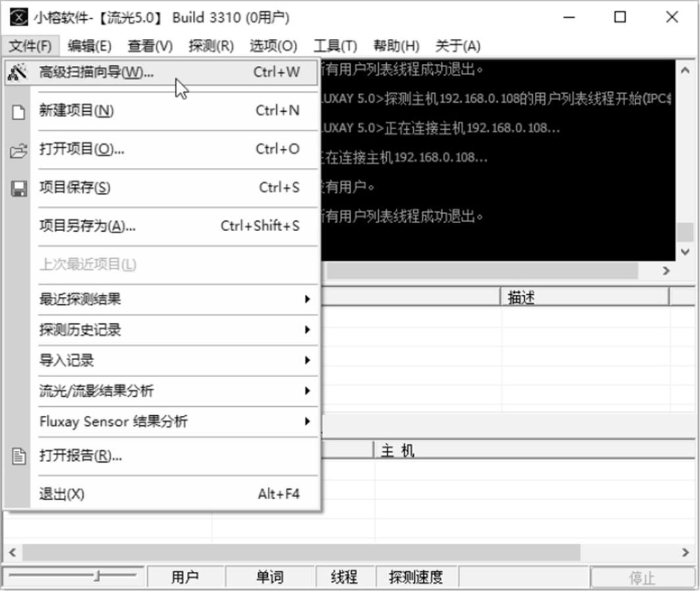This screenshot has width=700, height=591.
Task: Open the 编辑(E) menu
Action: click(89, 45)
